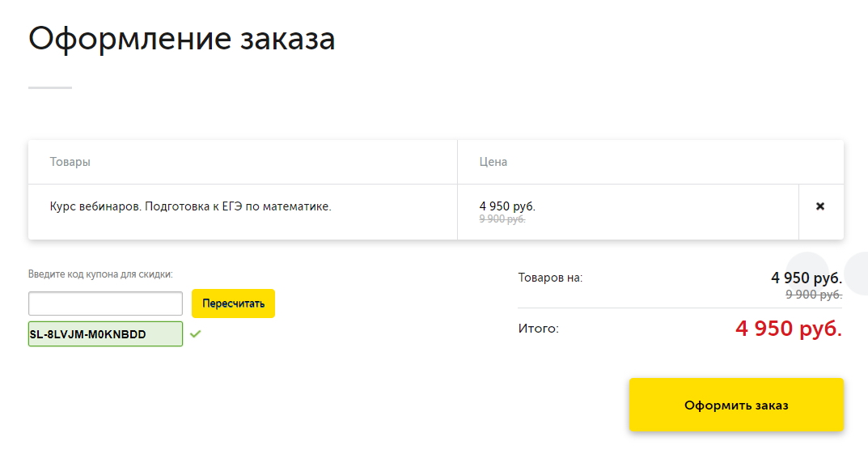Click the Введите код купона для скидки label

point(100,274)
